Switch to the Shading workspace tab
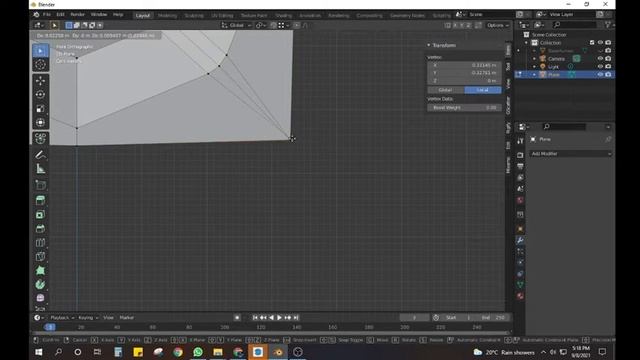This screenshot has height=360, width=640. [283, 16]
